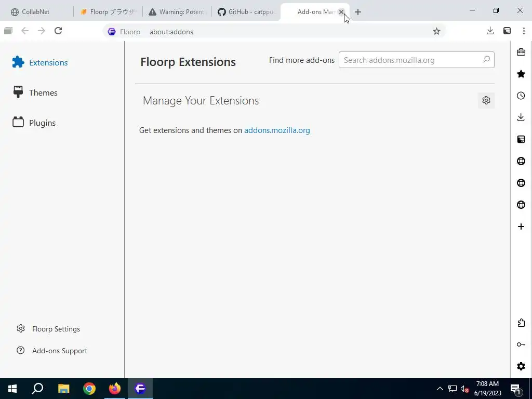
Task: Open the taskbar clock and date
Action: click(487, 389)
